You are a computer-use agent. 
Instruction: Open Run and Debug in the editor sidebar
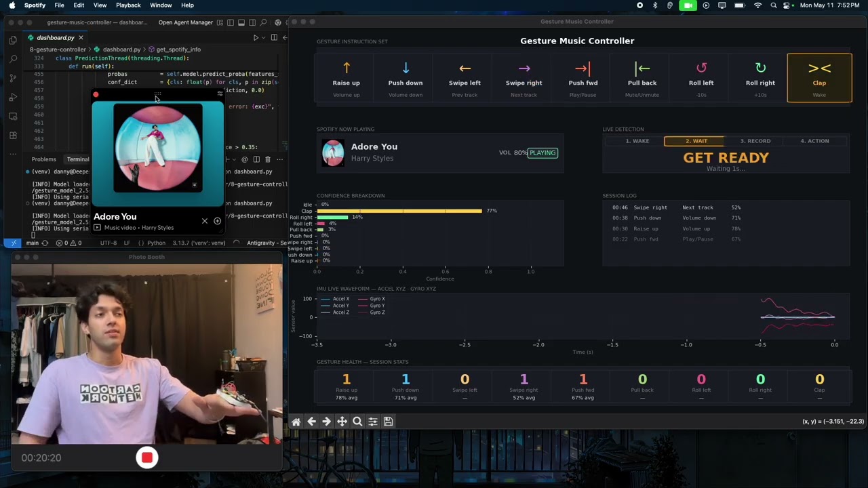click(x=13, y=98)
